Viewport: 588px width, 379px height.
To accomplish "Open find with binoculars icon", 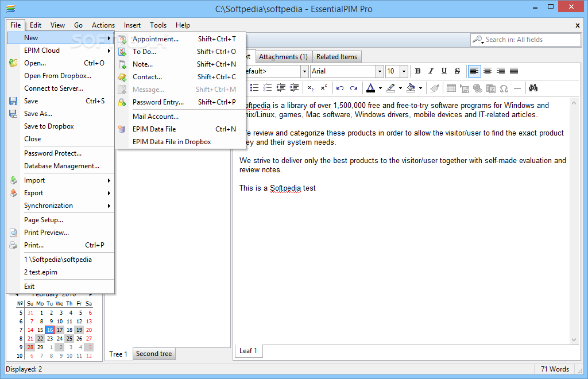I will pos(533,88).
